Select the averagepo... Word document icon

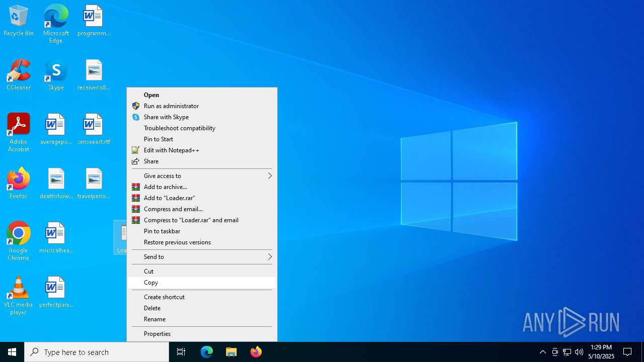[56, 130]
